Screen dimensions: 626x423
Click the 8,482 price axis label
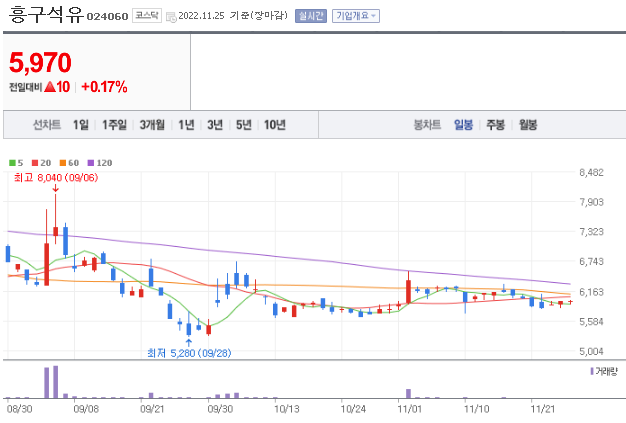[592, 173]
